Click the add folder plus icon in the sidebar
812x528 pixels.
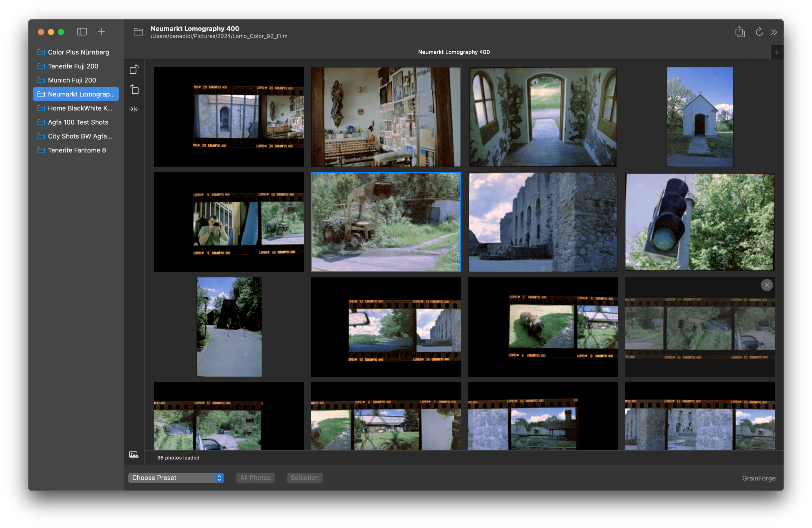pyautogui.click(x=101, y=32)
